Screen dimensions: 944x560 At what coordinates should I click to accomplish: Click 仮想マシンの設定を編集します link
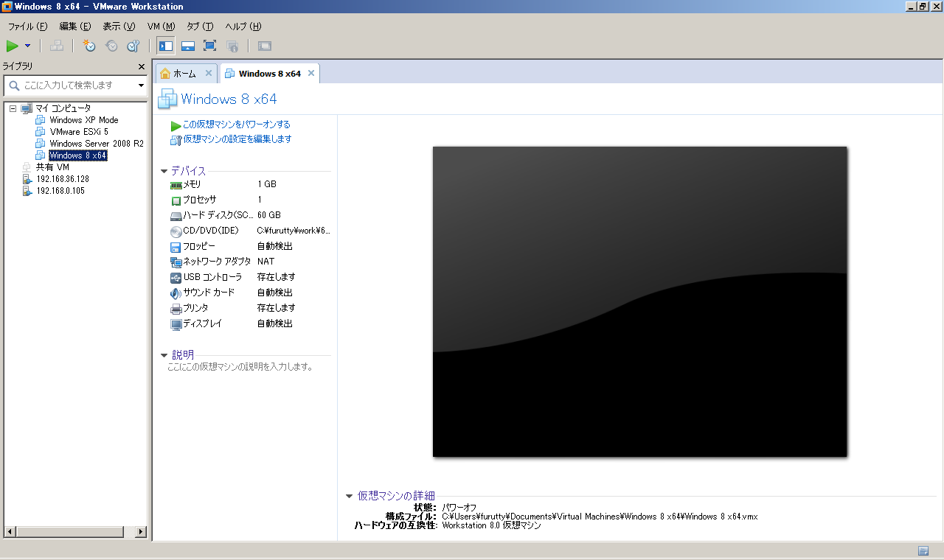[x=237, y=139]
